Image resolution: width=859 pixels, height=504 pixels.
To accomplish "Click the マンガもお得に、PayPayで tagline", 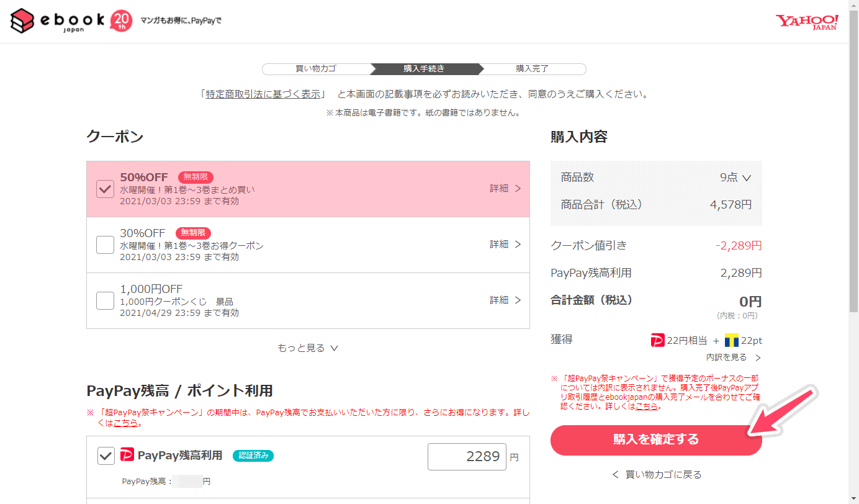I will (x=181, y=21).
